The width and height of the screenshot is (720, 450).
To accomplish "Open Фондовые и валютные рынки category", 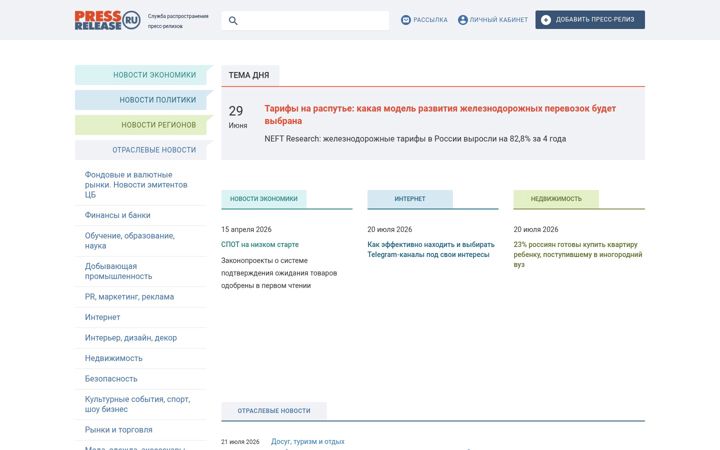I will (x=136, y=185).
